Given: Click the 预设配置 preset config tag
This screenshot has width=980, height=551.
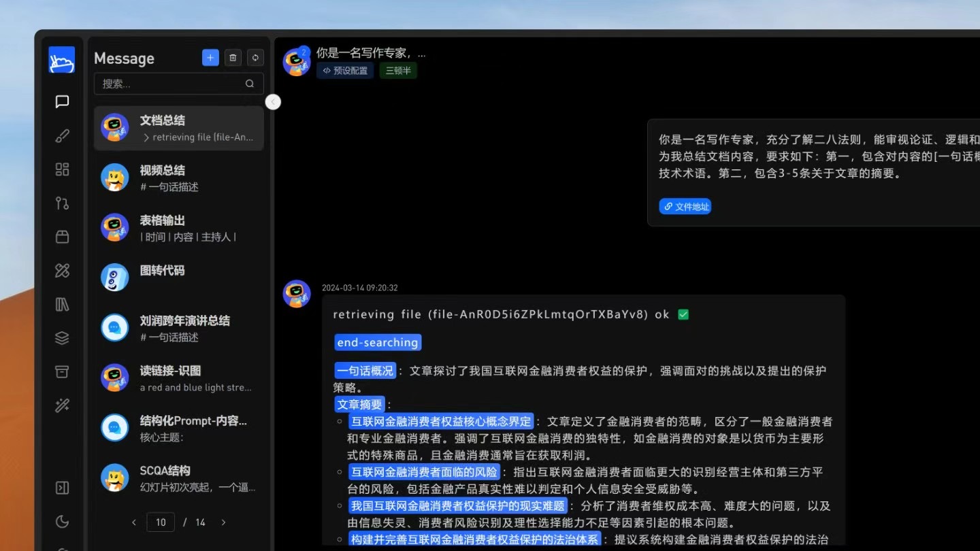Looking at the screenshot, I should [345, 70].
